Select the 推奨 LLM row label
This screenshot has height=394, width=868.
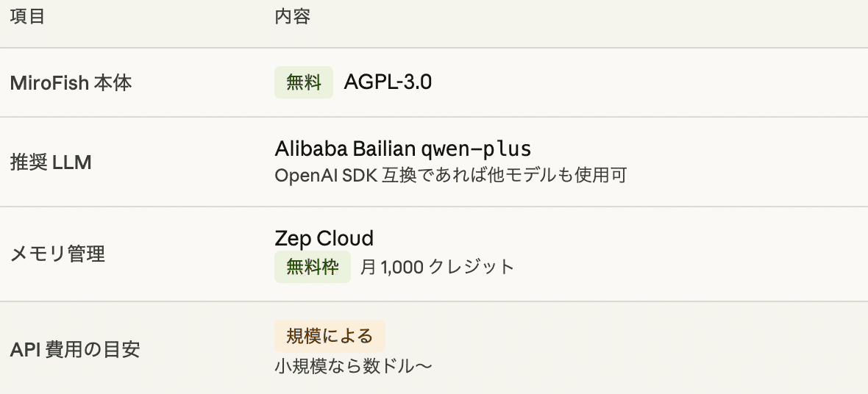click(x=51, y=162)
